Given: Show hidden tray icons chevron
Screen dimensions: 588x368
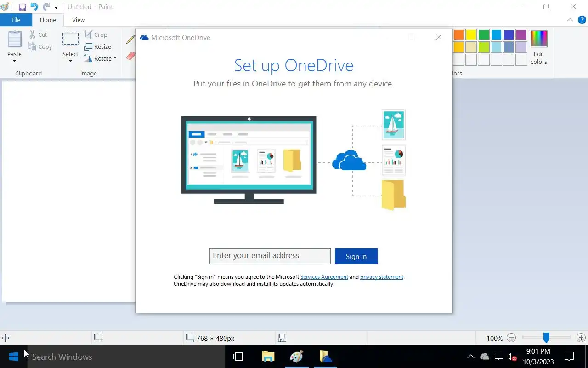Looking at the screenshot, I should [x=471, y=356].
